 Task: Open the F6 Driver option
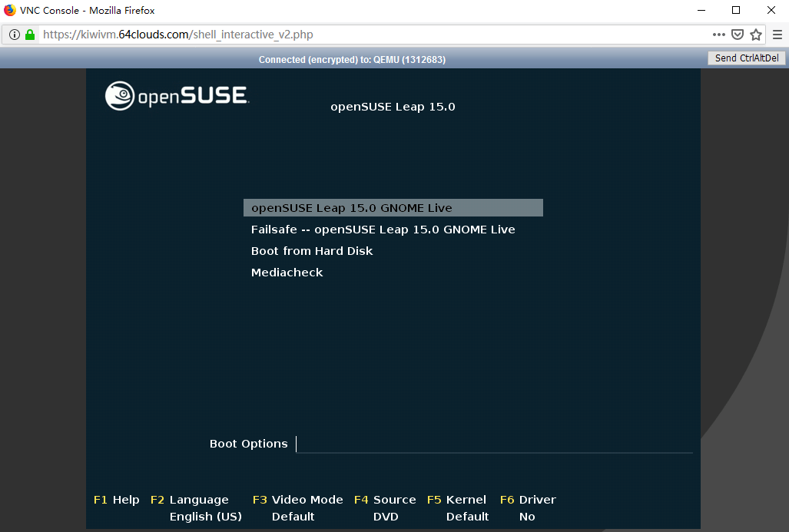tap(528, 500)
